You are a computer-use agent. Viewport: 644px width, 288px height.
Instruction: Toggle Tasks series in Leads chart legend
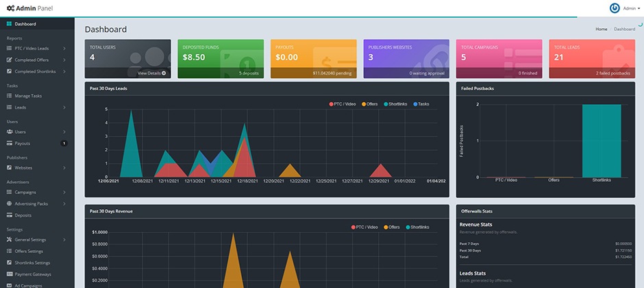pyautogui.click(x=421, y=104)
